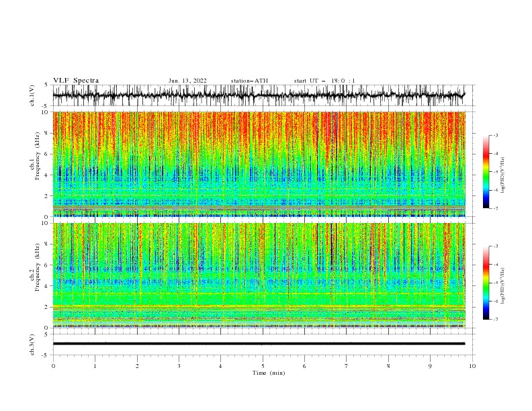532x411 pixels.
Task: Click the ch.1 PSD color bar
Action: point(486,171)
